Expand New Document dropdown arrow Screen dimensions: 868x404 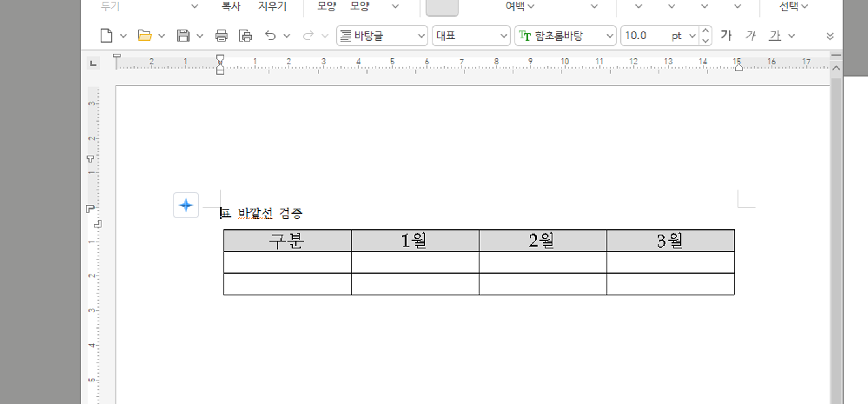click(x=123, y=36)
